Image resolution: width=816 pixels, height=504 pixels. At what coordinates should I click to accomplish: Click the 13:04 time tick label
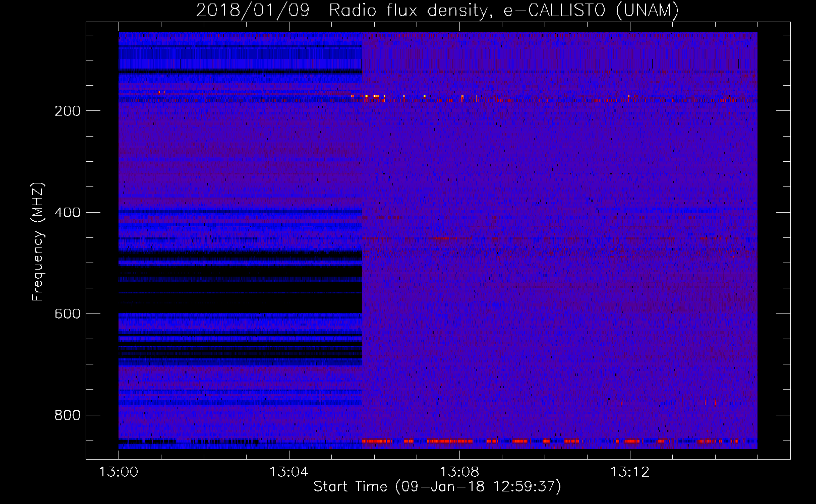point(288,472)
